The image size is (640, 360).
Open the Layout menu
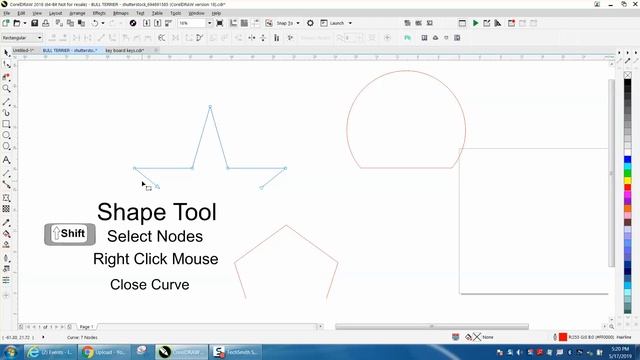(56, 13)
